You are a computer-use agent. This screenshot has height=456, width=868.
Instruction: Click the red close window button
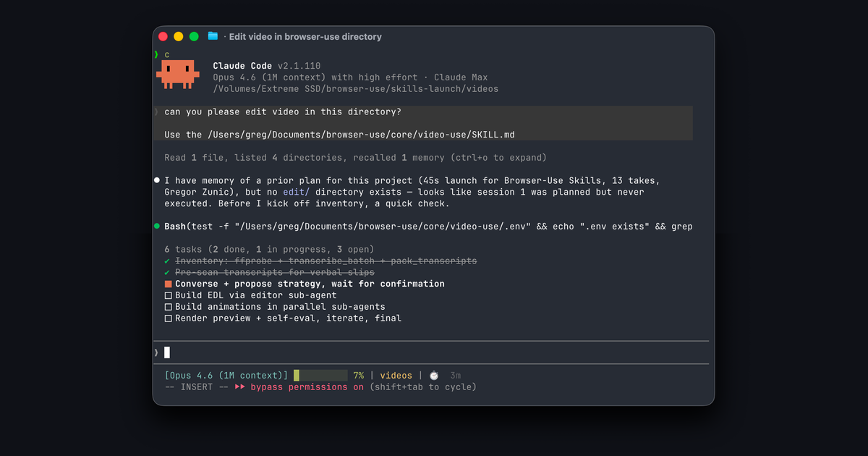coord(163,36)
